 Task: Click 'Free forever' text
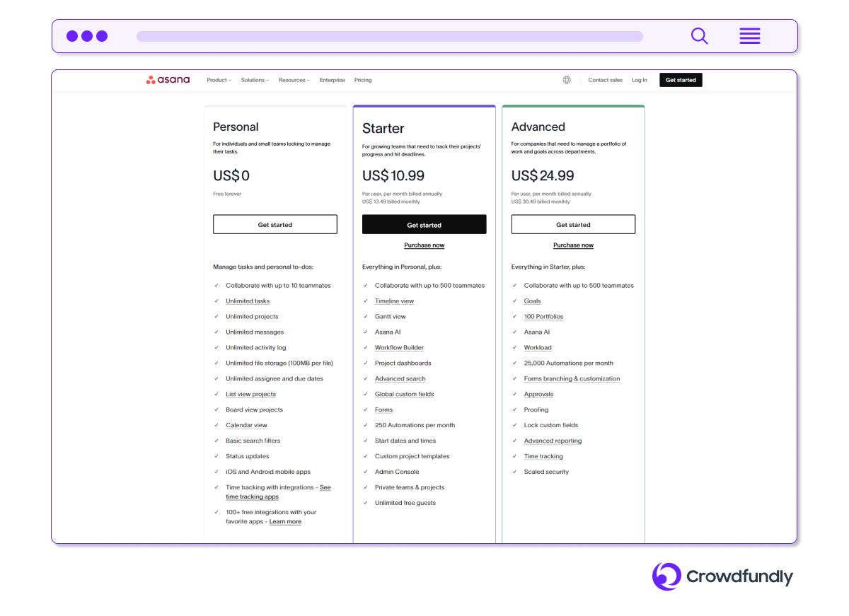[227, 194]
